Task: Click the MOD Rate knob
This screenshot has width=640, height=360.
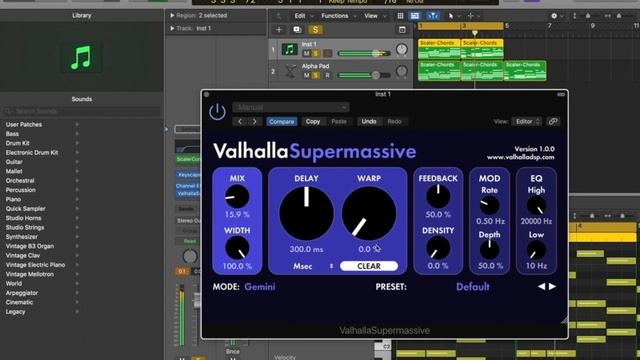Action: 489,205
